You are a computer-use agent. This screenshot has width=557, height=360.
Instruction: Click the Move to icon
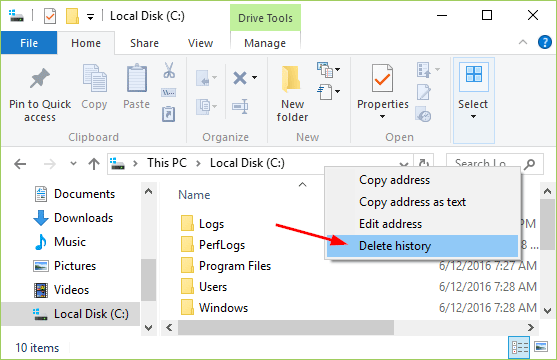pos(203,78)
